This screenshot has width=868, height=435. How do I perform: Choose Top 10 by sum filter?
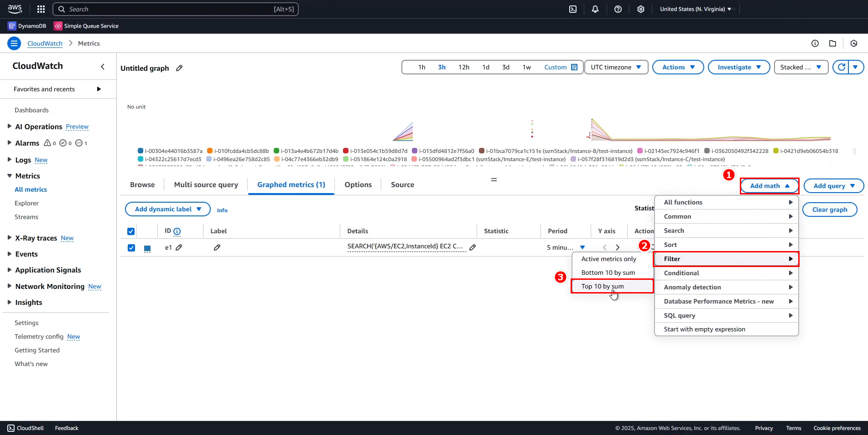point(603,286)
